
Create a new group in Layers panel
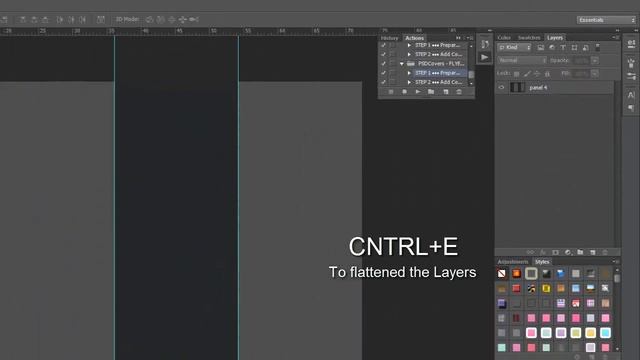pyautogui.click(x=580, y=252)
